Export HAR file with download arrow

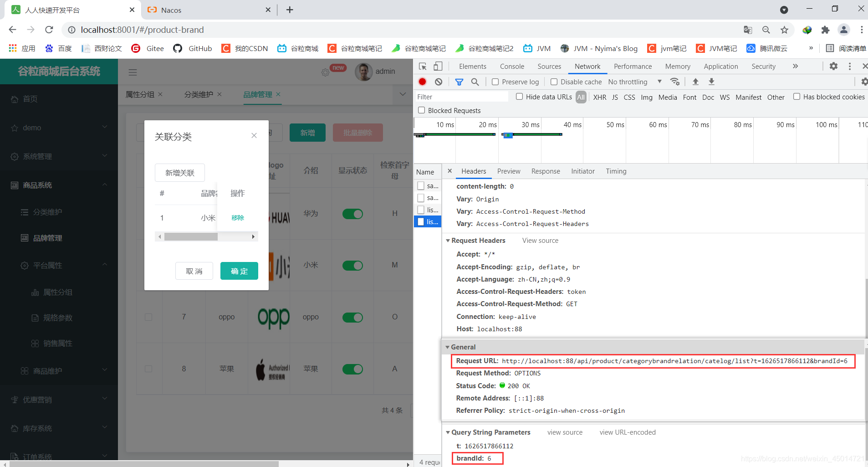[x=711, y=82]
